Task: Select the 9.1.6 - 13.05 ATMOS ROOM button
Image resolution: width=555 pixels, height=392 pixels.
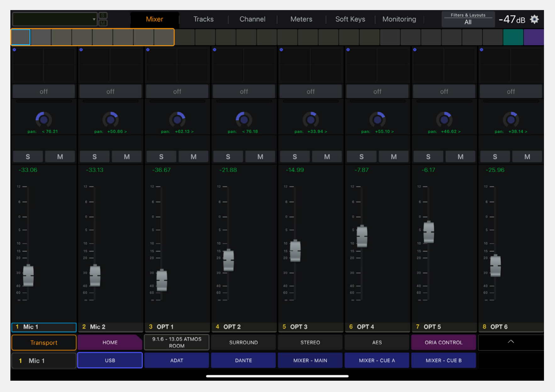Action: [x=177, y=342]
